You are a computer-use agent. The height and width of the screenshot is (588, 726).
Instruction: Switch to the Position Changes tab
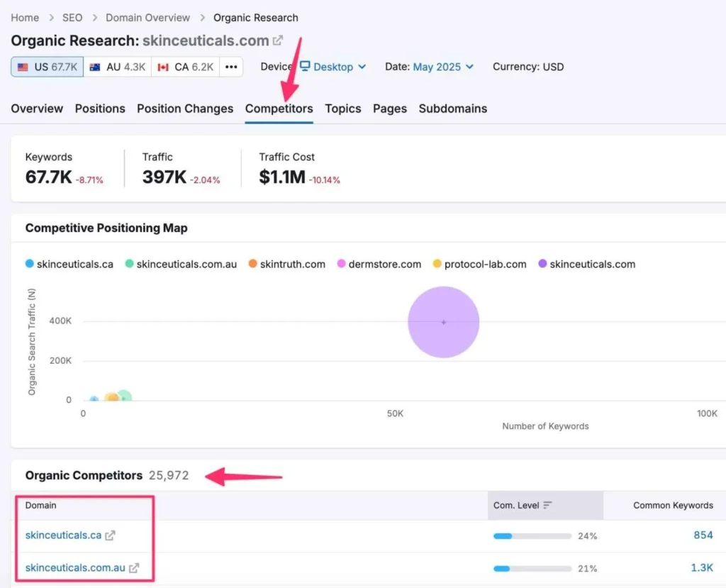pos(185,109)
